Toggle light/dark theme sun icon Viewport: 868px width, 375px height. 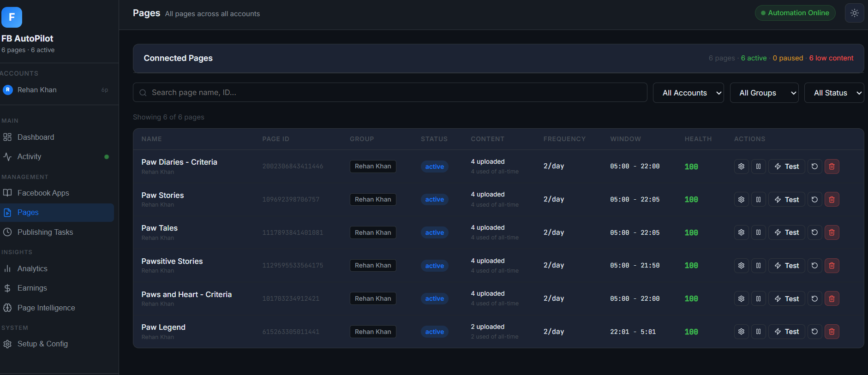(x=854, y=13)
